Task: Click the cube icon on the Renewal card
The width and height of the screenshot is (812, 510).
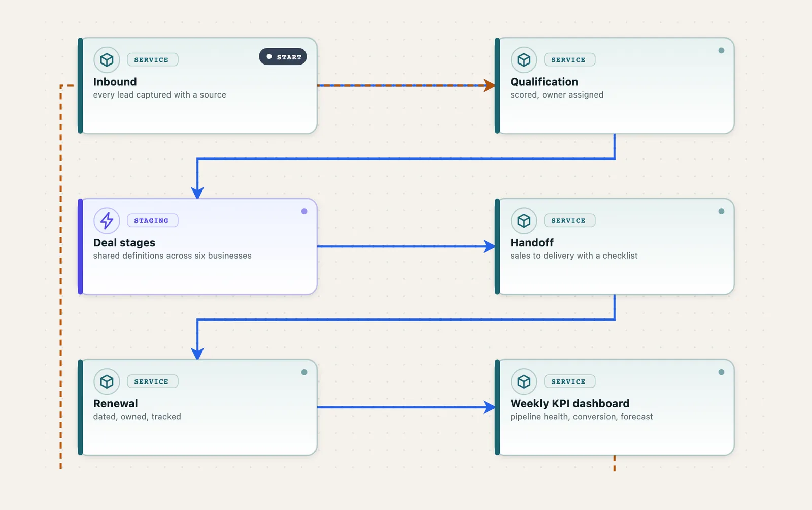Action: point(107,381)
